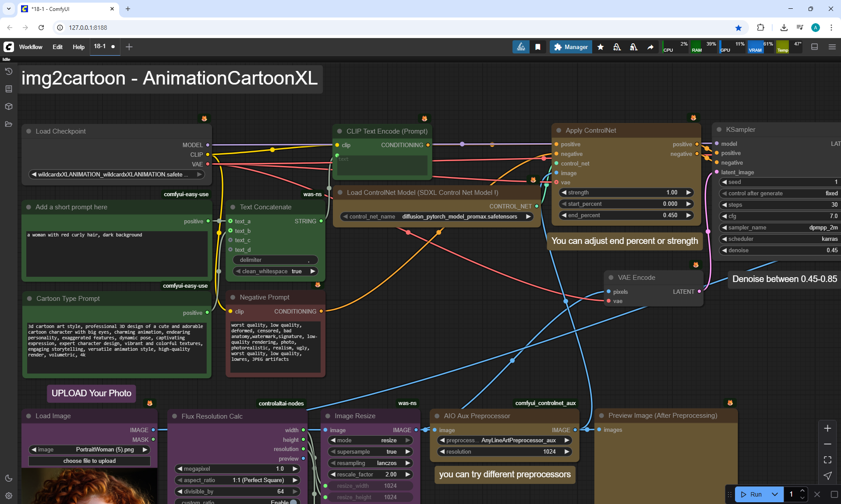Open the Workflow menu
This screenshot has height=504, width=841.
[31, 47]
